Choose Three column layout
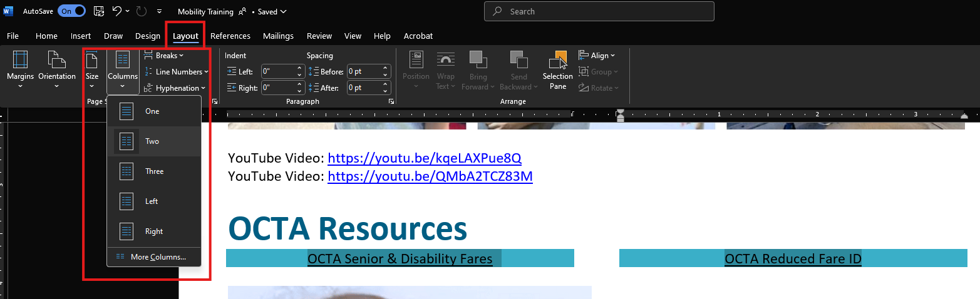 coord(154,171)
